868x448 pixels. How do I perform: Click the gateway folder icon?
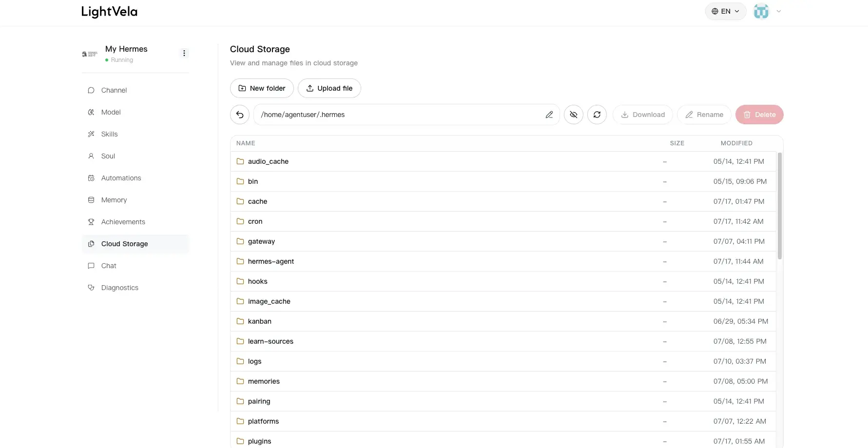pos(240,241)
